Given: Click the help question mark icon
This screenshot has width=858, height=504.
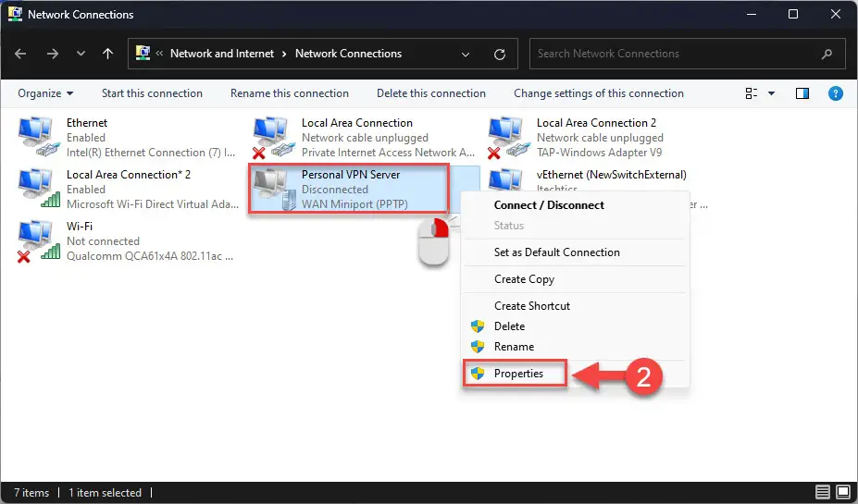Looking at the screenshot, I should click(835, 93).
